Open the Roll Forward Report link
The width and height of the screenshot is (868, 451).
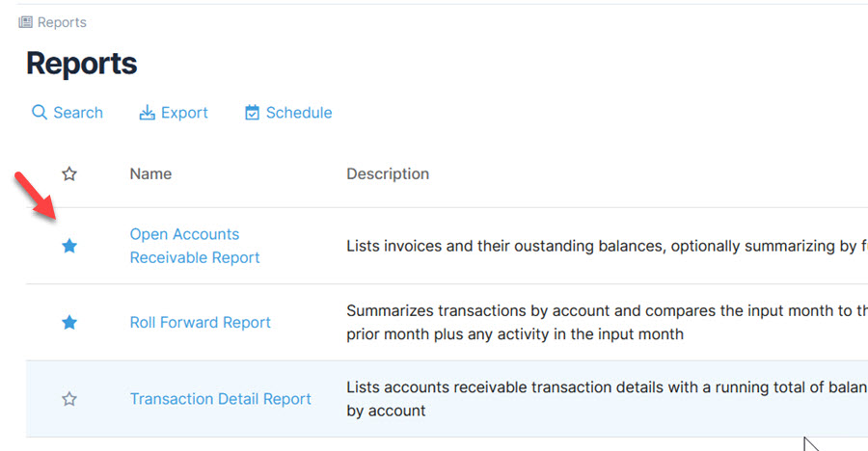coord(200,323)
